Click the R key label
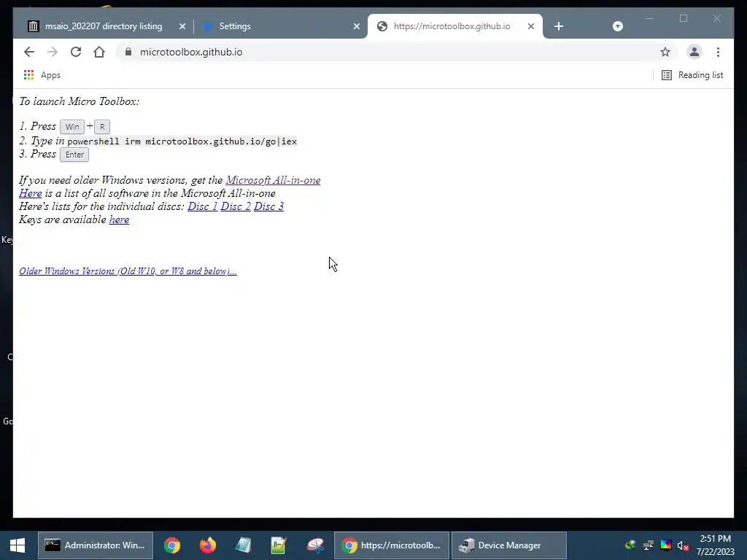 point(102,127)
